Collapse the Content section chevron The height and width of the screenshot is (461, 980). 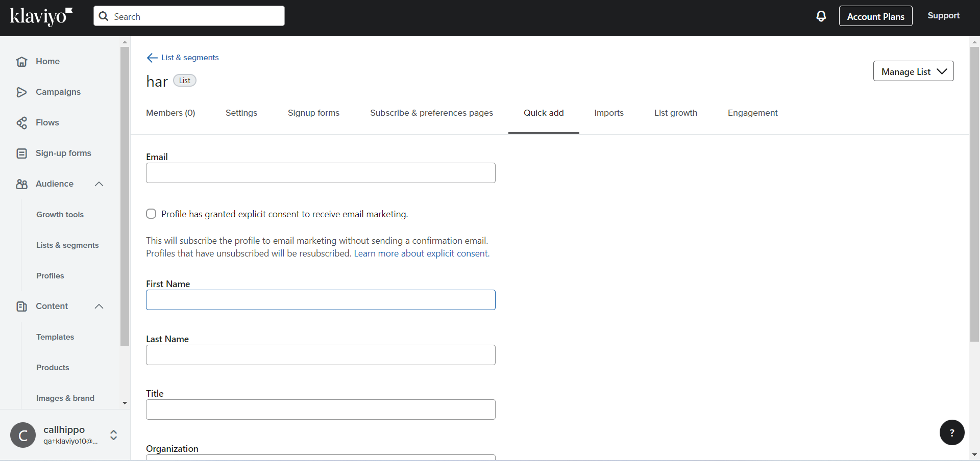[99, 306]
